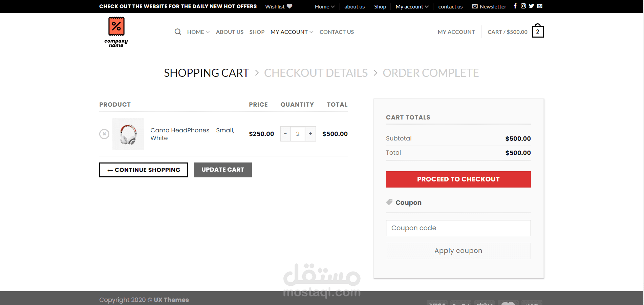Click the email envelope icon in top bar
Screen dimensions: 644x305
click(540, 6)
